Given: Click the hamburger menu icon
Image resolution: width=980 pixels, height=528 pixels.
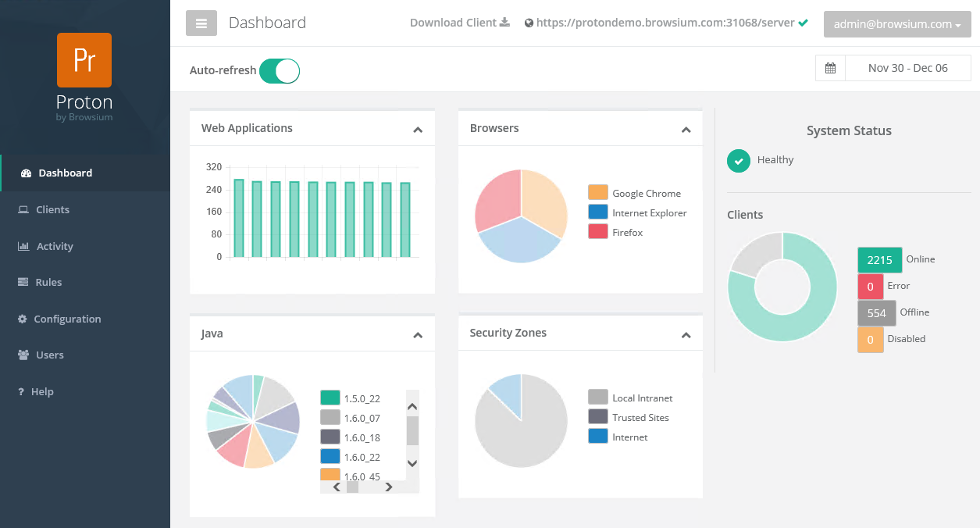Looking at the screenshot, I should pos(201,23).
